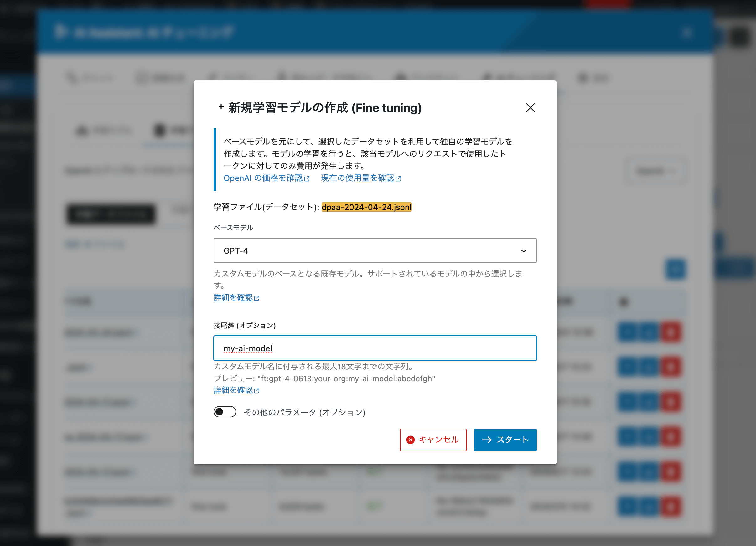Screen dimensions: 756x546
Task: Click the external-link icon after 現在の使用量を確認
Action: click(398, 179)
